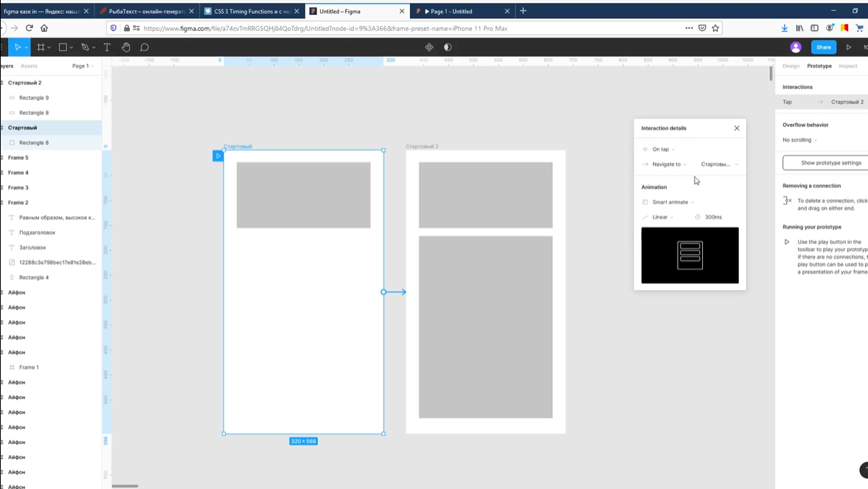This screenshot has height=489, width=868.
Task: Switch to the Page 1 - Untitled browser tab
Action: 462,11
